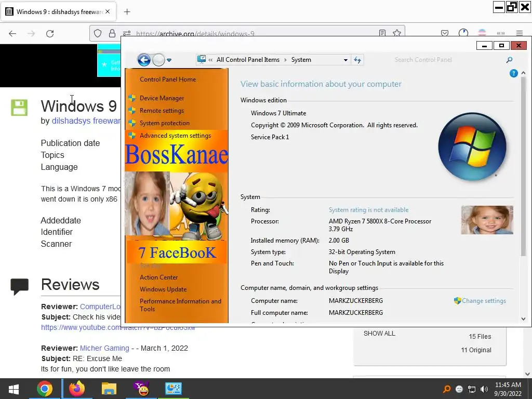
Task: Click the scroll up arrow in System window
Action: click(523, 73)
